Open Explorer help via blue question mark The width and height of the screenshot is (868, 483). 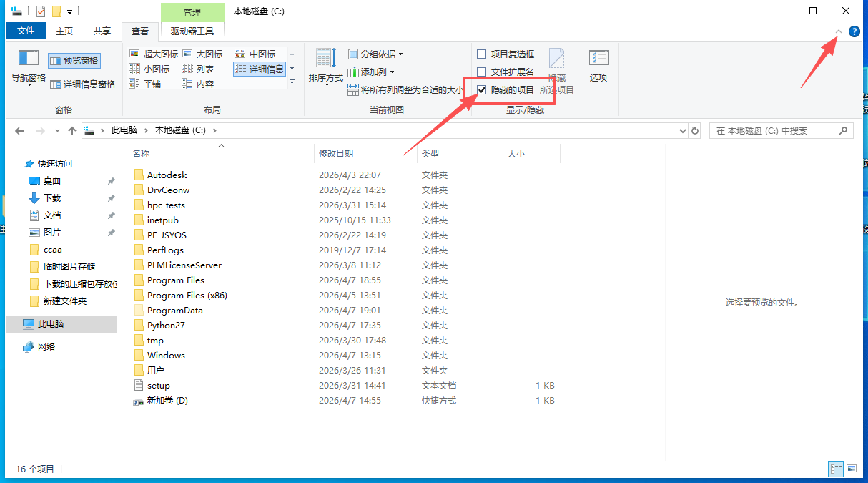[854, 31]
